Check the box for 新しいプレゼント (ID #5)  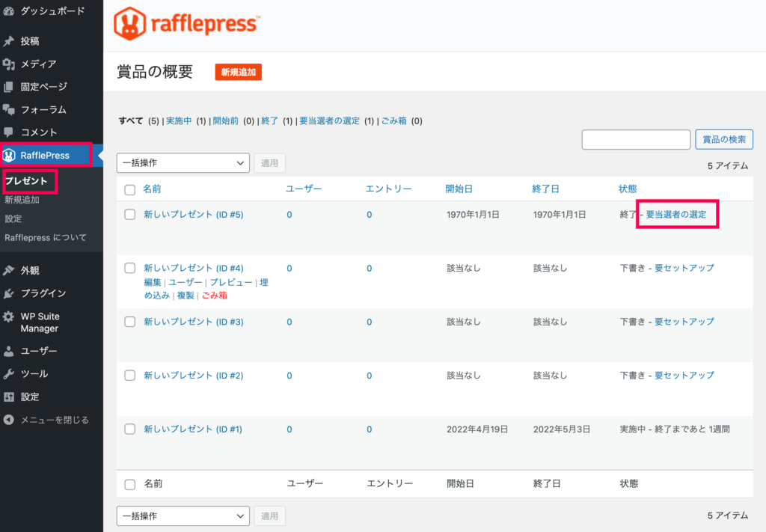pyautogui.click(x=130, y=215)
